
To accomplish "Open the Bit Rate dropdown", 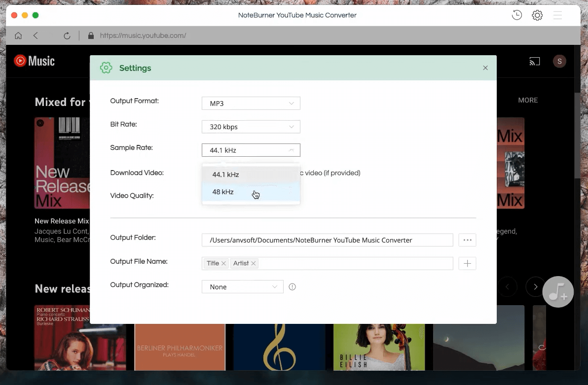I will coord(251,127).
